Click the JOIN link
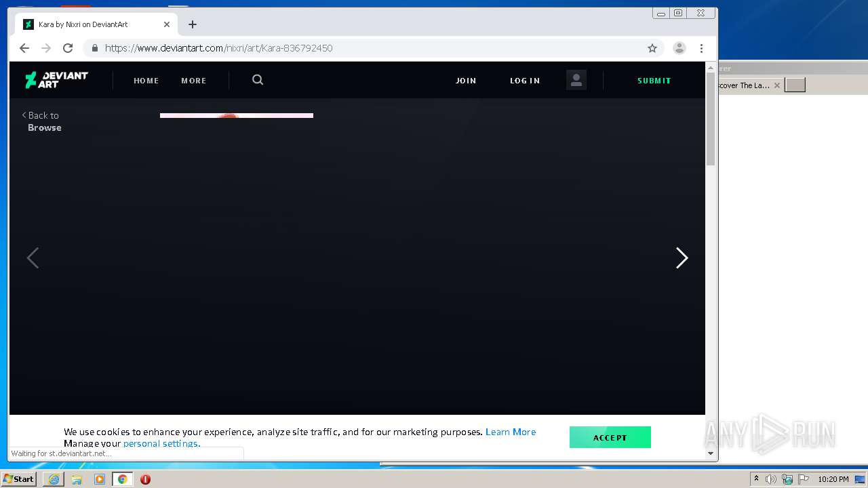This screenshot has width=868, height=488. [466, 81]
